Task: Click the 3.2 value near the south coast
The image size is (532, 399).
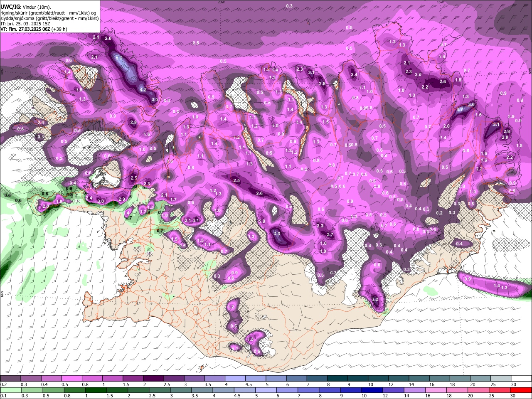Action: 375,300
